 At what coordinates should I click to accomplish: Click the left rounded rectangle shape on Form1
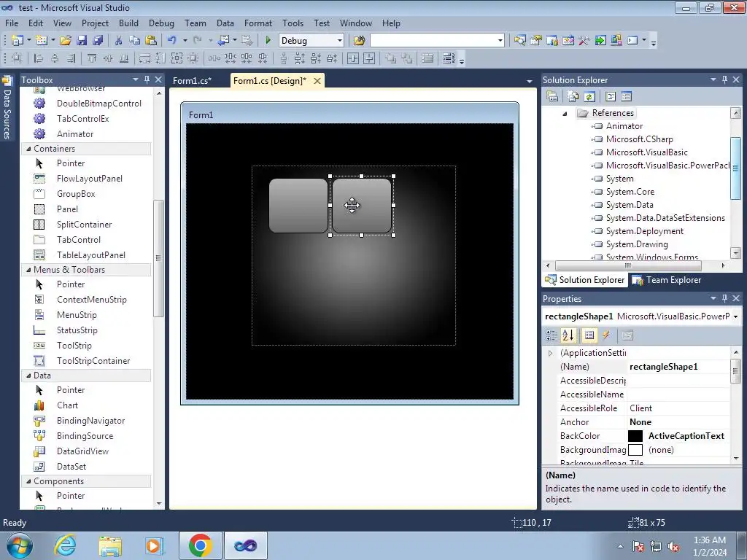(298, 206)
